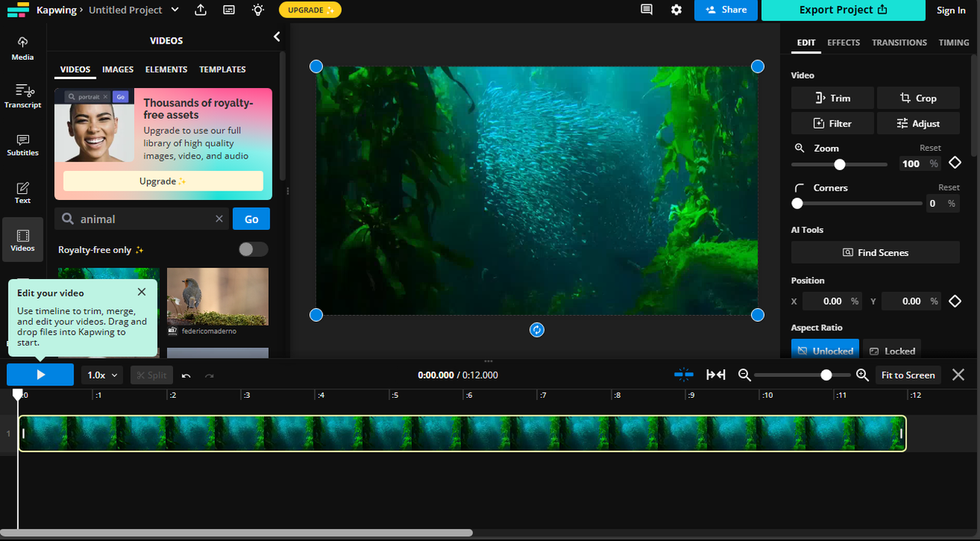This screenshot has height=541, width=980.
Task: Click the redo arrow icon
Action: 209,375
